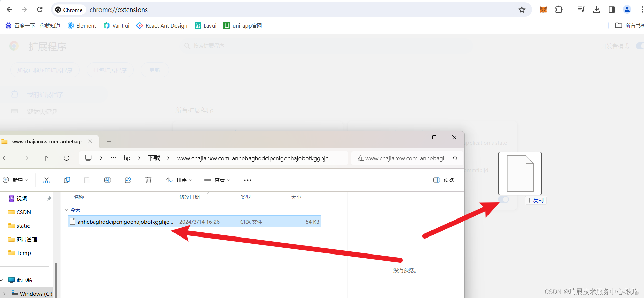Go forward in File Explorer
Viewport: 644px width, 298px height.
[25, 158]
